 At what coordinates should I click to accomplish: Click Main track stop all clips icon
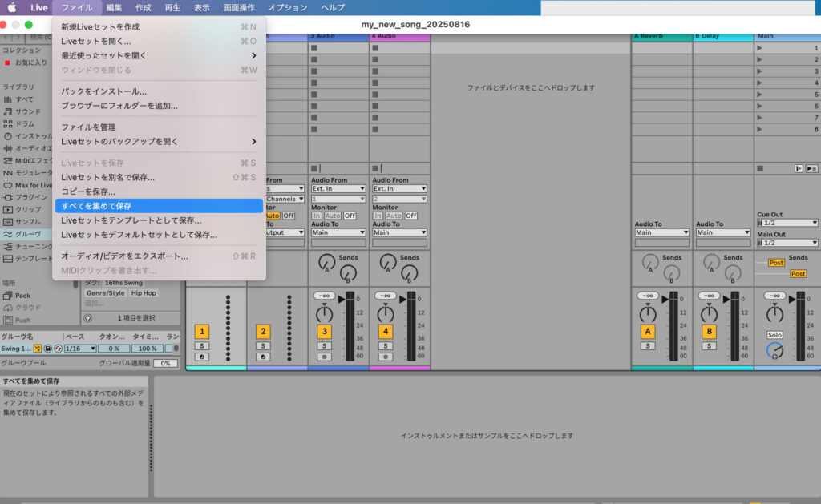pyautogui.click(x=760, y=168)
